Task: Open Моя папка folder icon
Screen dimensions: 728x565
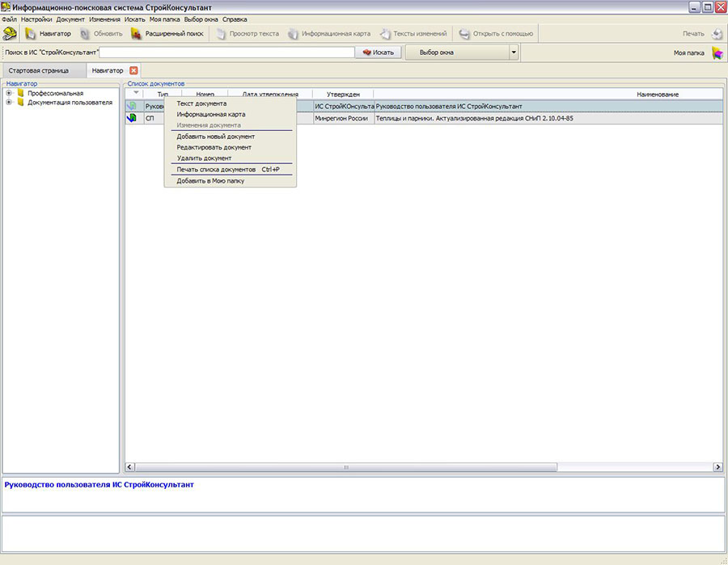Action: [x=717, y=53]
